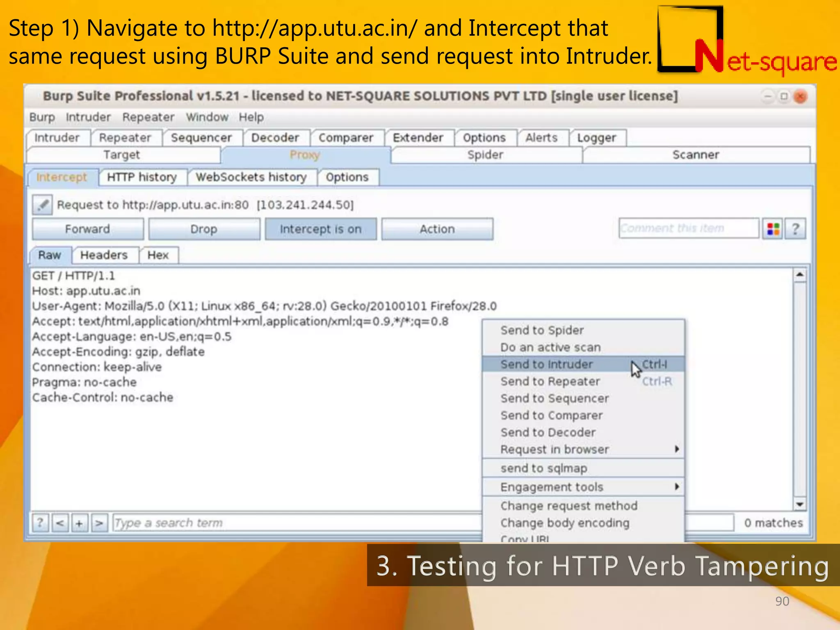Click the Drop button
The image size is (840, 630).
point(204,229)
